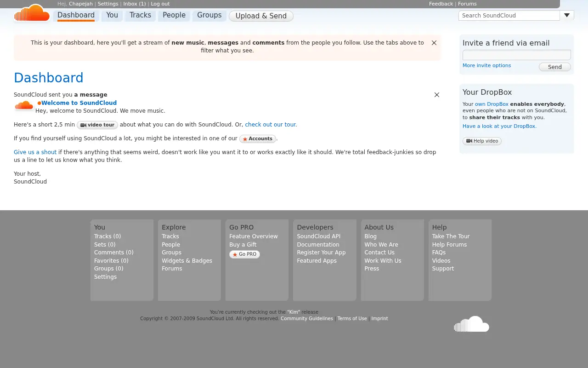Open the developer Documentation link
The image size is (588, 368).
[318, 245]
